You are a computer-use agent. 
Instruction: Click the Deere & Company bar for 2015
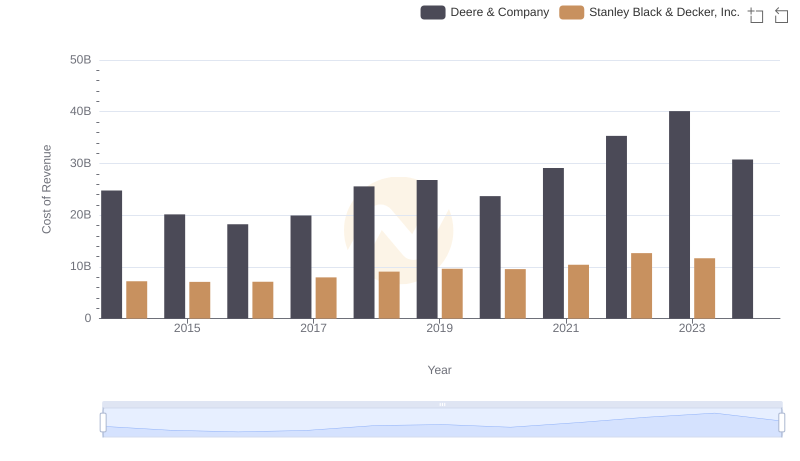(x=175, y=266)
